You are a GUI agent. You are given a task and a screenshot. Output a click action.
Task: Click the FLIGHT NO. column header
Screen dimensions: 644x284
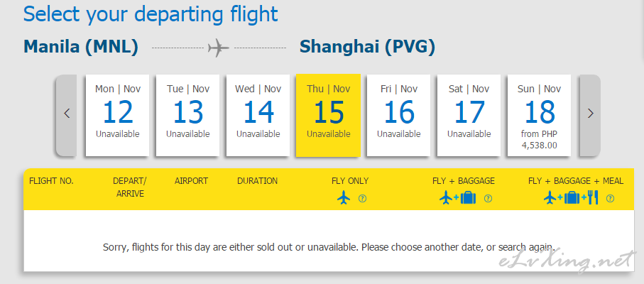tap(51, 181)
